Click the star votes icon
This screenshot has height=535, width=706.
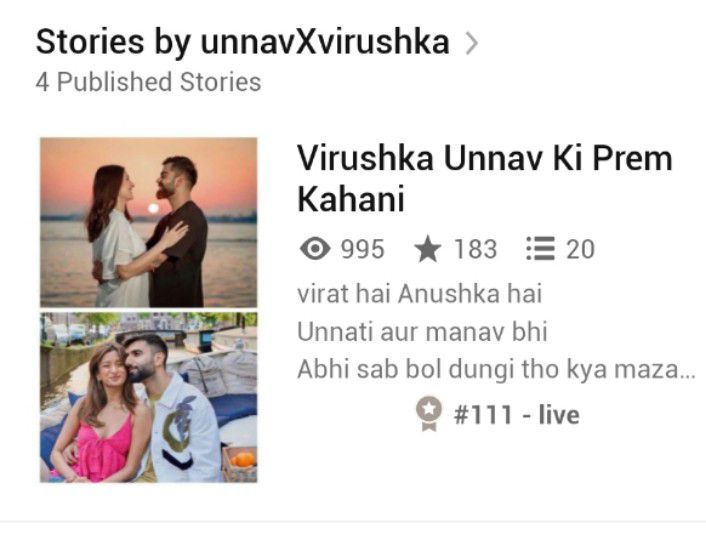(x=427, y=249)
